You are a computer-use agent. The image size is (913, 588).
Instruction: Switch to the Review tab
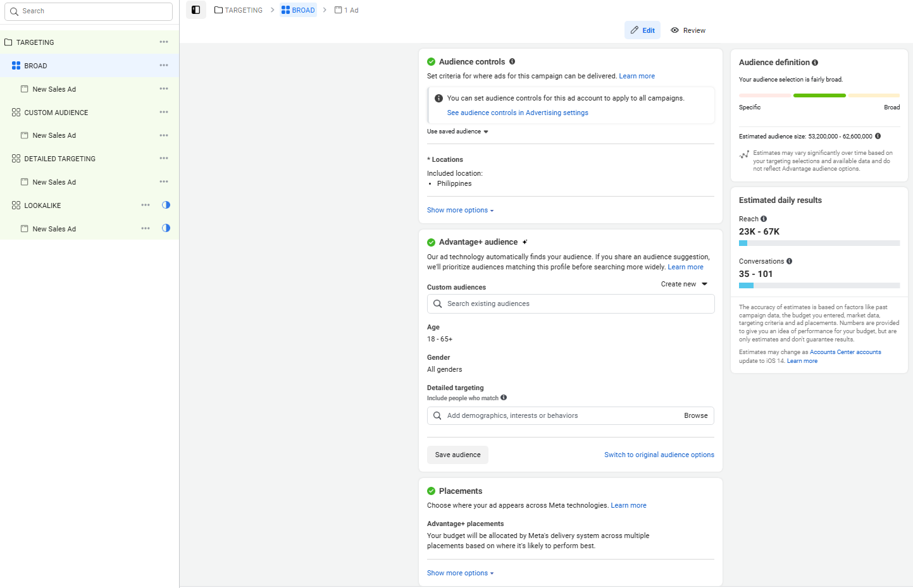pyautogui.click(x=688, y=30)
